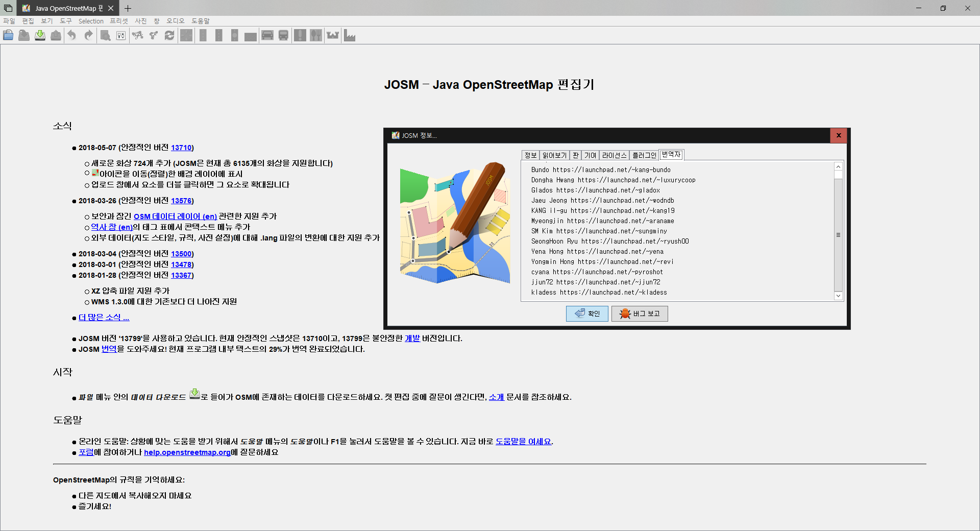The width and height of the screenshot is (980, 531).
Task: Click the car preset icon
Action: pos(267,35)
